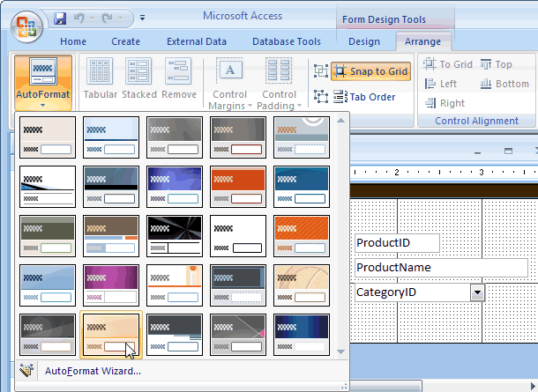Choose the magenta-header AutoFormat style
Image resolution: width=538 pixels, height=392 pixels.
tap(111, 285)
